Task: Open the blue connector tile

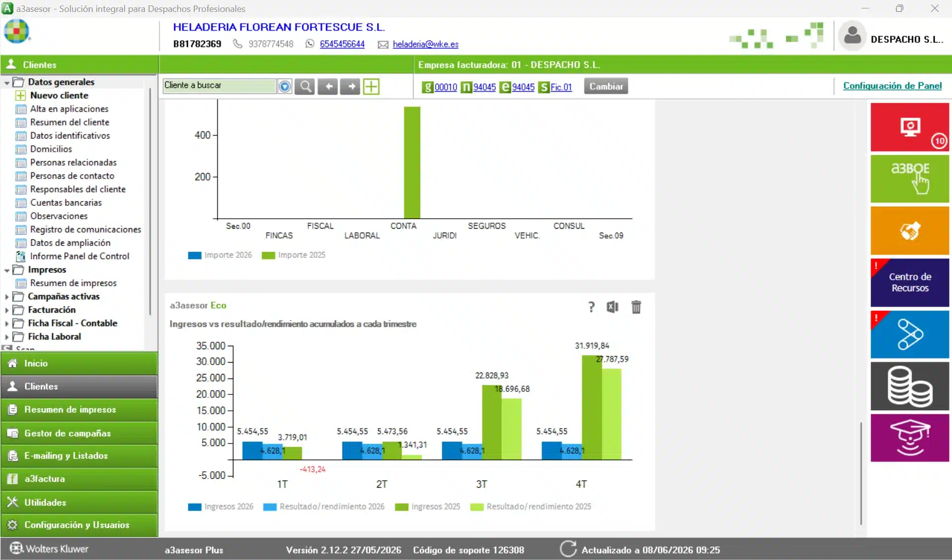Action: click(x=909, y=334)
